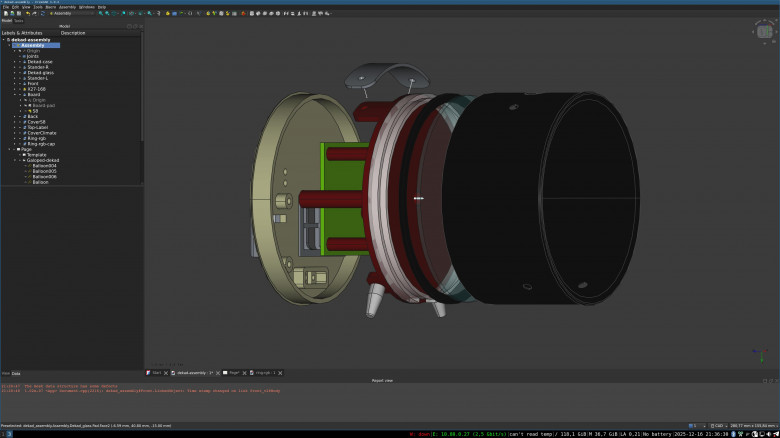
Task: Click the Fit All view icon
Action: click(x=101, y=13)
